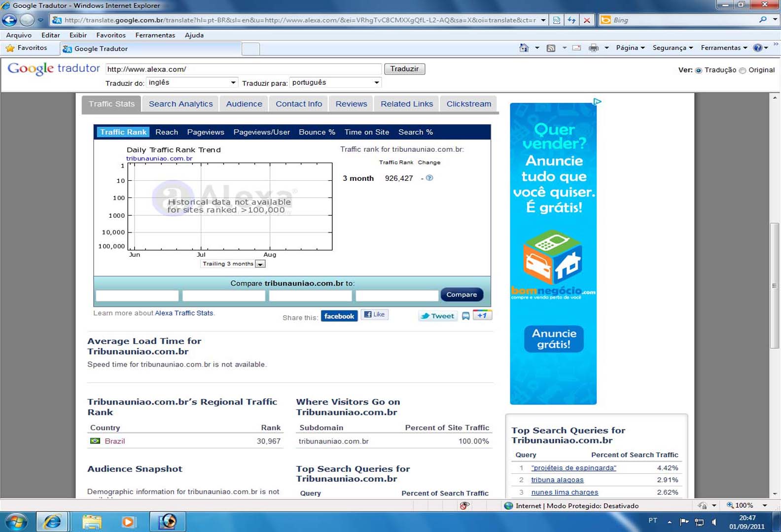This screenshot has height=532, width=781.
Task: Select the Original view radio button
Action: 743,70
